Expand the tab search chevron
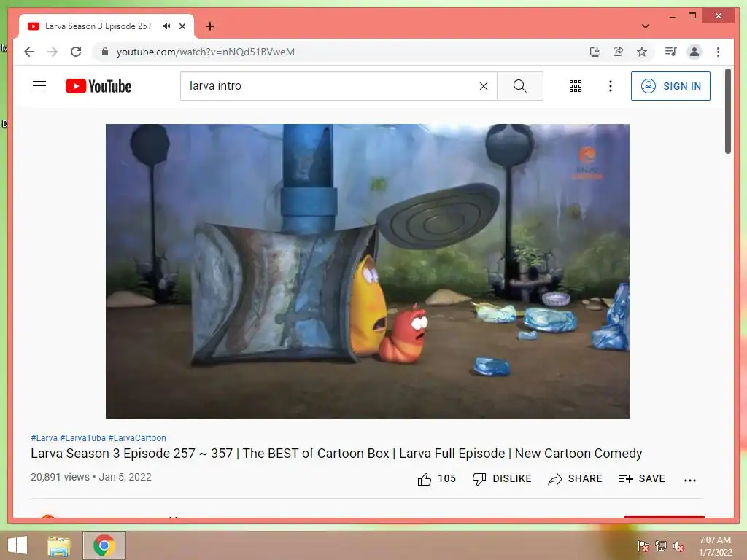The height and width of the screenshot is (560, 747). [646, 26]
